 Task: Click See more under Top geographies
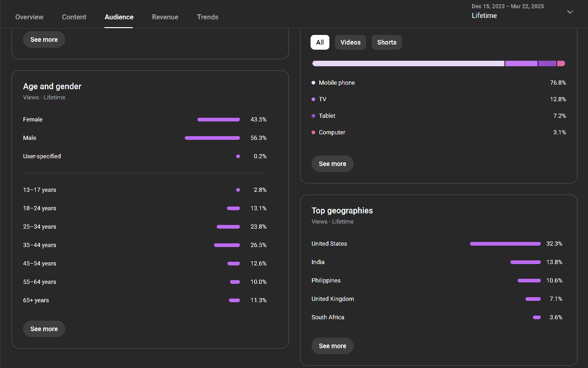tap(333, 346)
